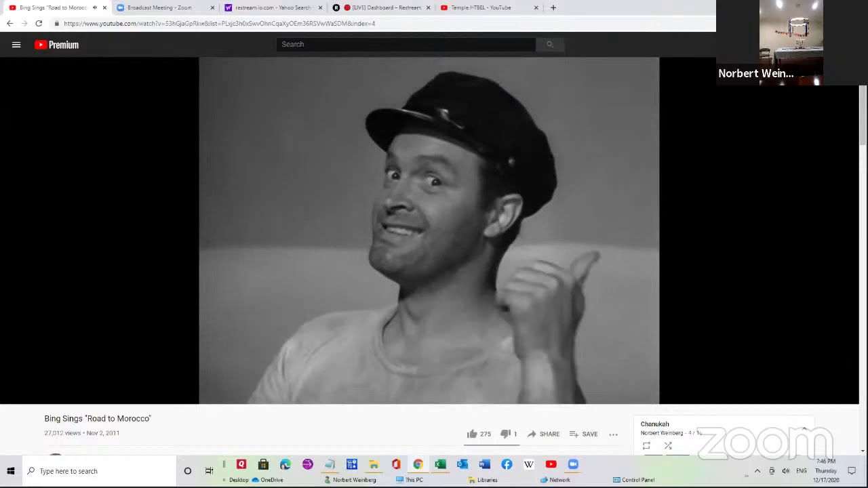The width and height of the screenshot is (868, 488).
Task: Reload the page with refresh icon
Action: tap(39, 24)
